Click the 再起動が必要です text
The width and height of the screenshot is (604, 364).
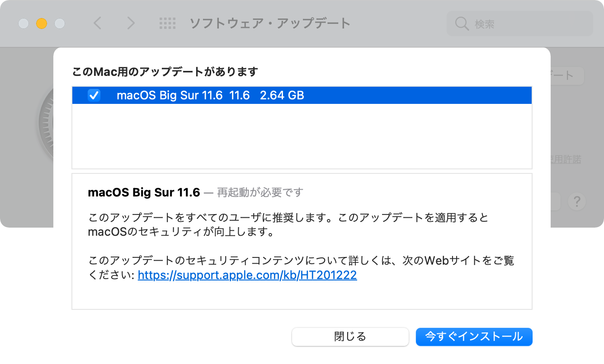[260, 192]
